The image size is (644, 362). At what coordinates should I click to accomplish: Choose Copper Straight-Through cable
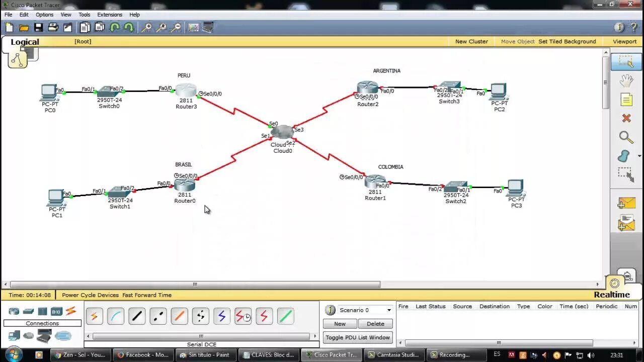tap(137, 316)
